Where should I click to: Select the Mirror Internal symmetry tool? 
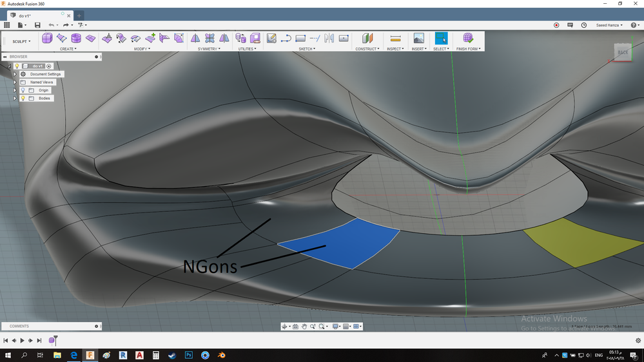click(195, 38)
